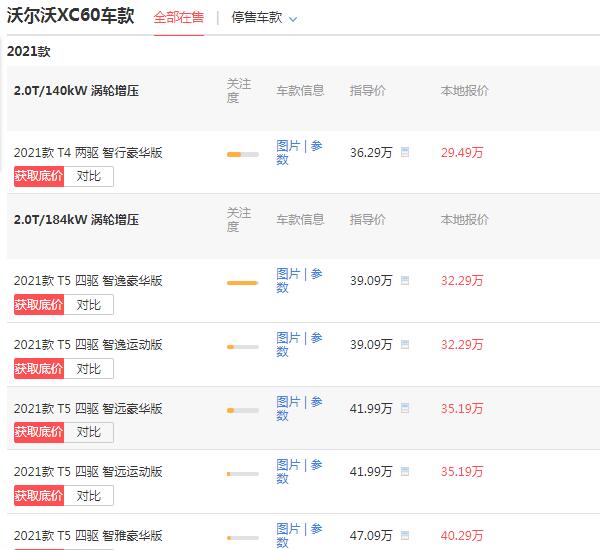Open 2021款 T5 四驱 智雅豪华版 model link
This screenshot has height=550, width=600.
pos(88,536)
